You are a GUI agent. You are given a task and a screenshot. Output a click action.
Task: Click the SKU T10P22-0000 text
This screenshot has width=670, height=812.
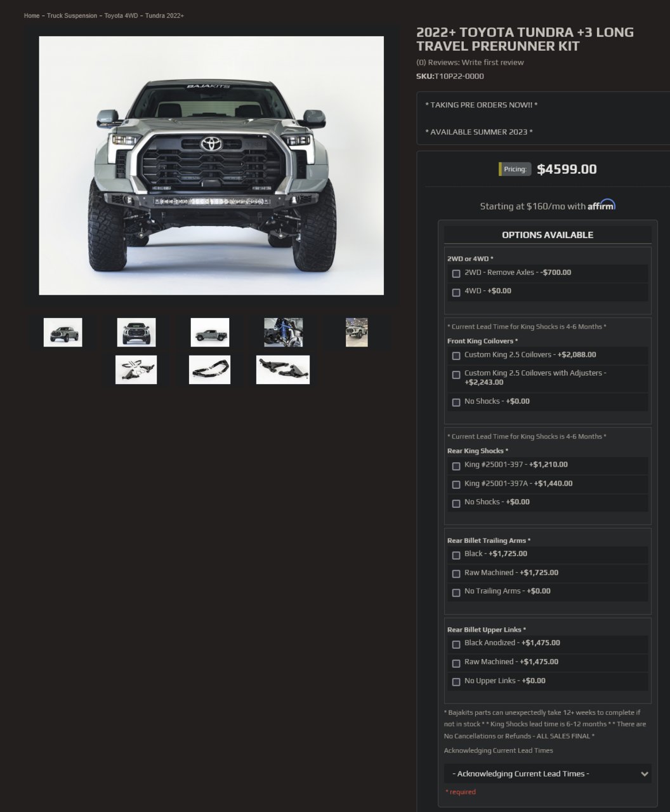coord(450,76)
